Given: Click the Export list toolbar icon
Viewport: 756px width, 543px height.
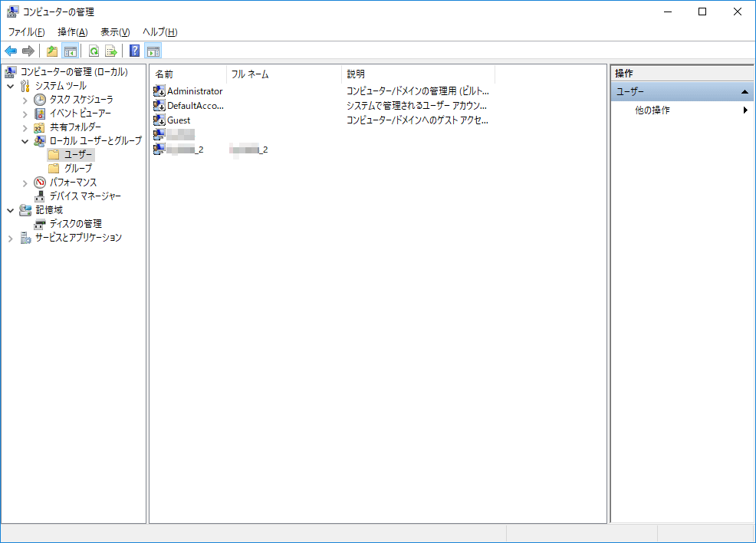Looking at the screenshot, I should [111, 51].
